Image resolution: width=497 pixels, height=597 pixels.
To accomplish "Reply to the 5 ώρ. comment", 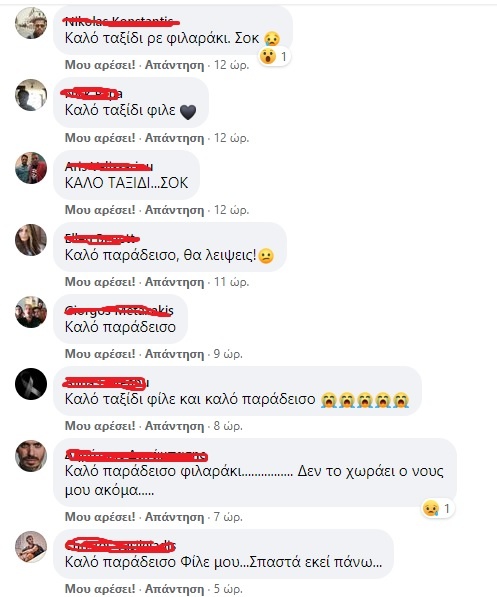I will 174,589.
